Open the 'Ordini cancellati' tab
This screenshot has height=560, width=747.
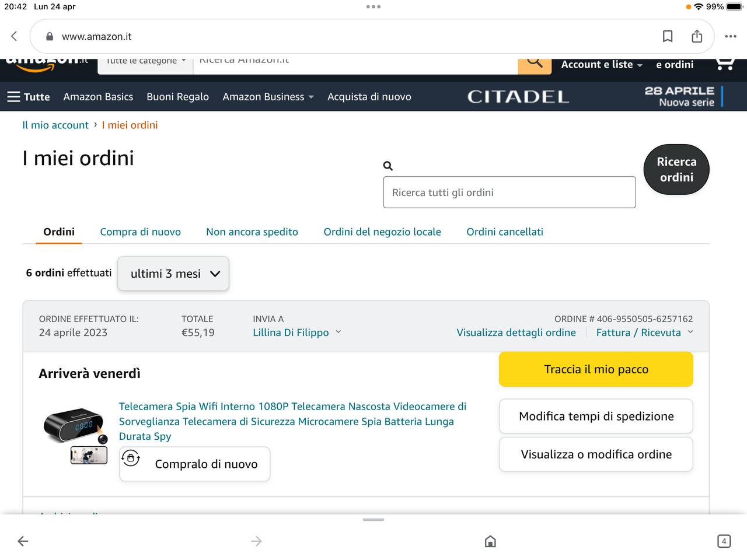(505, 232)
